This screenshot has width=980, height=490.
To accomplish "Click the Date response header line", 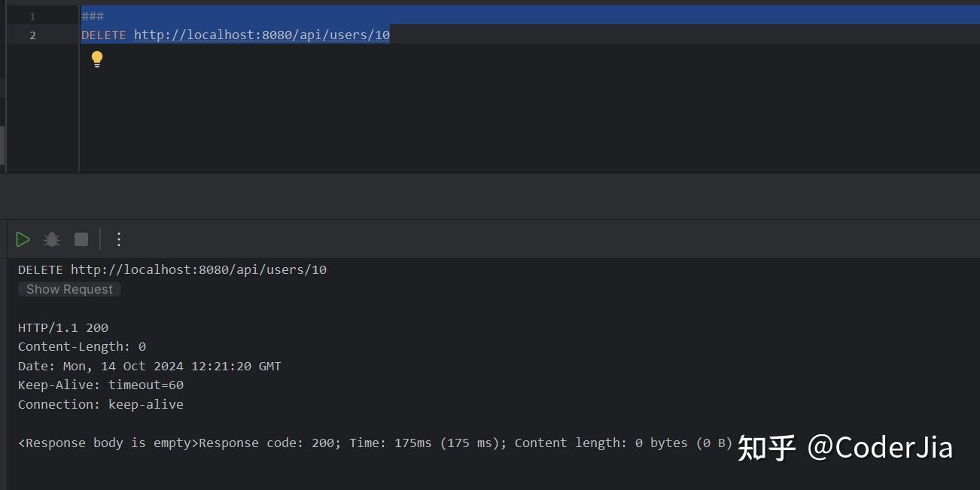I will click(149, 366).
